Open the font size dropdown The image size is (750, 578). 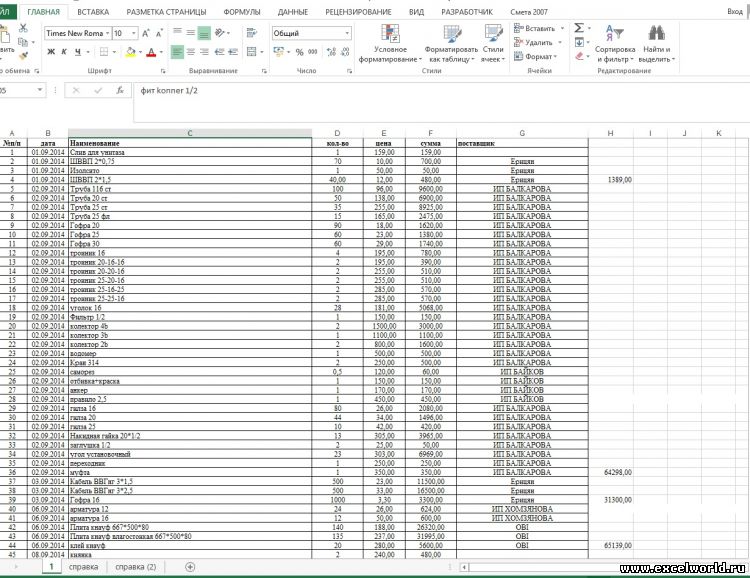coord(134,33)
